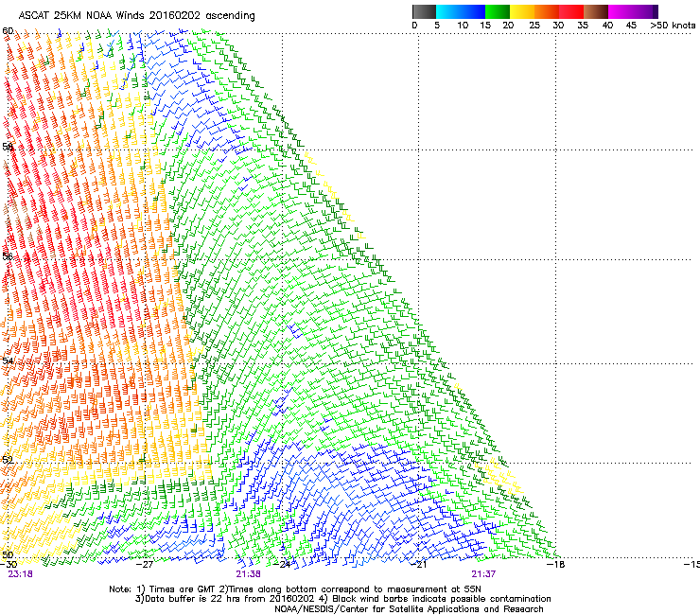Pick the grey 0–5 knots color bar segment
700x615 pixels.
(424, 11)
